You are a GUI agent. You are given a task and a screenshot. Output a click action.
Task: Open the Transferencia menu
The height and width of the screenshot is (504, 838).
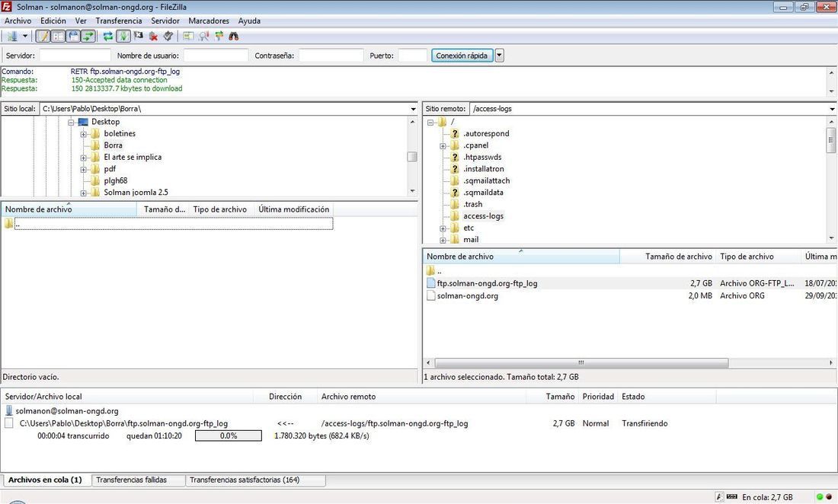coord(119,21)
